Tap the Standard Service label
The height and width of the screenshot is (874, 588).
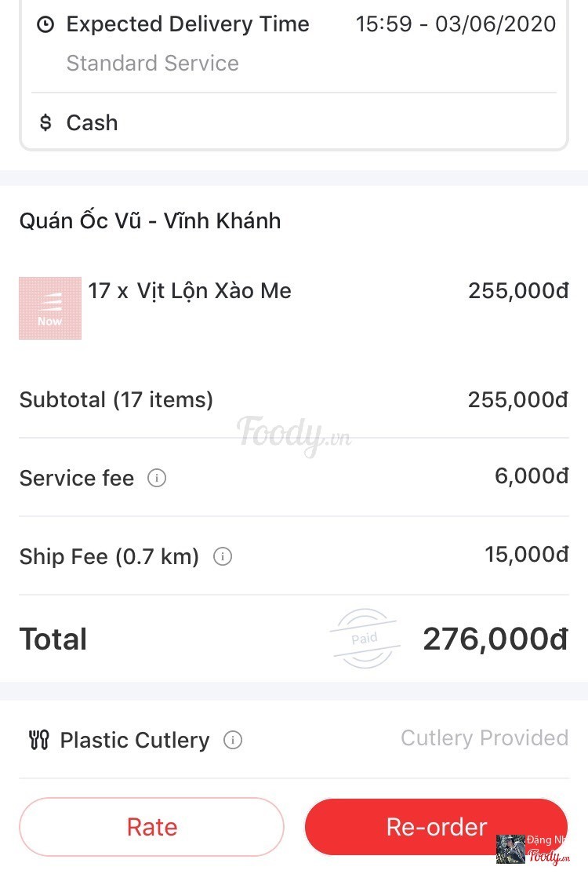tap(153, 63)
